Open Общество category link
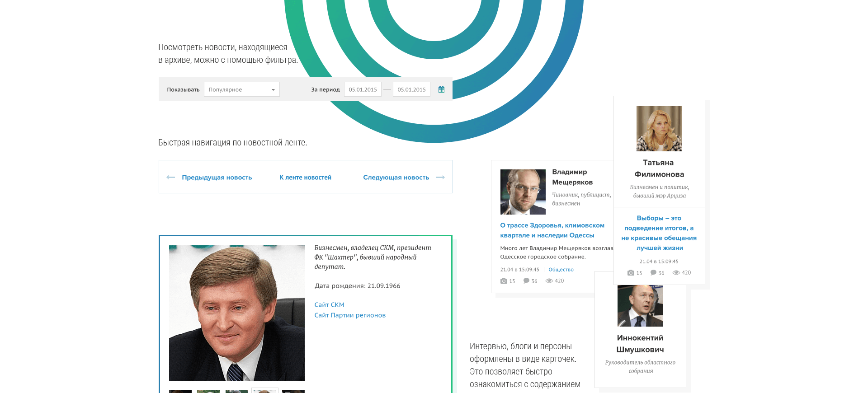The image size is (868, 393). tap(561, 270)
